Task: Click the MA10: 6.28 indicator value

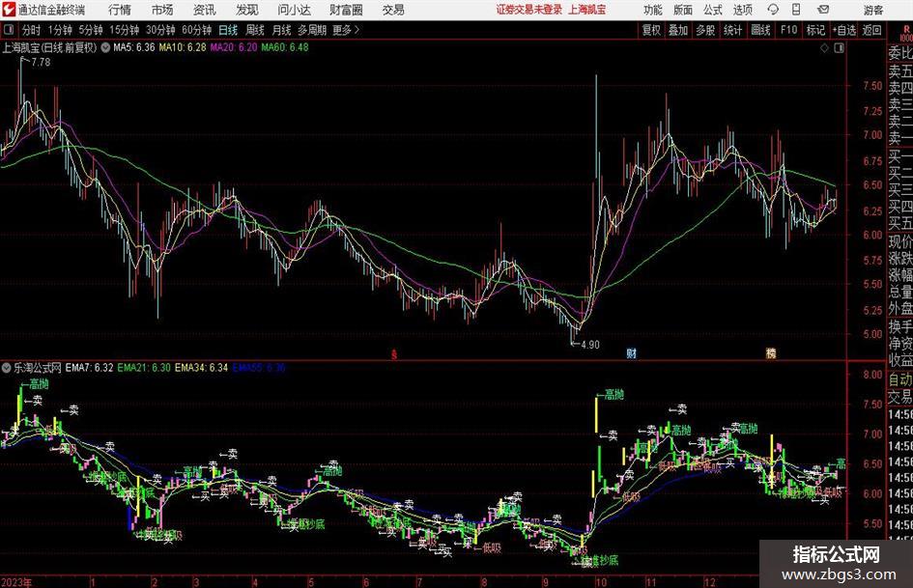Action: click(183, 47)
